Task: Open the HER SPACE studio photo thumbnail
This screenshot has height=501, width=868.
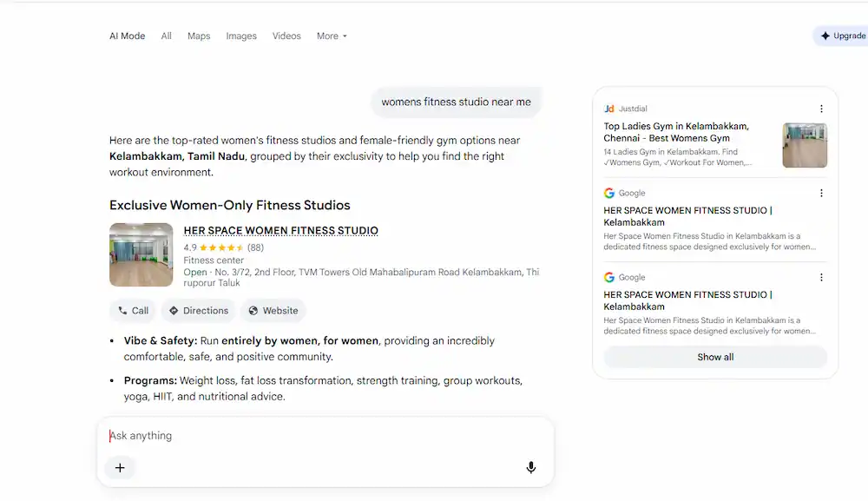Action: click(x=141, y=254)
